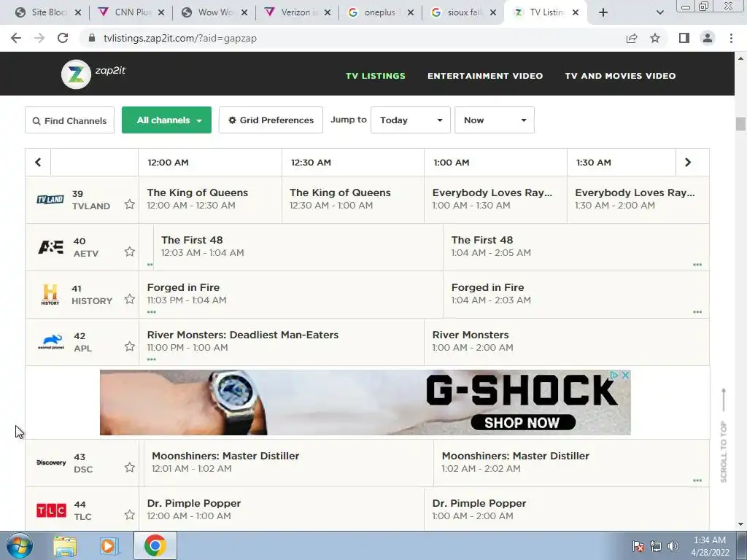Open a new browser tab with plus icon
747x560 pixels.
click(x=603, y=12)
